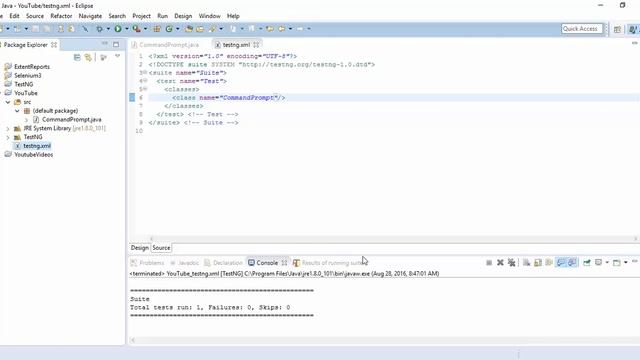Open the Refactor menu

click(x=61, y=16)
